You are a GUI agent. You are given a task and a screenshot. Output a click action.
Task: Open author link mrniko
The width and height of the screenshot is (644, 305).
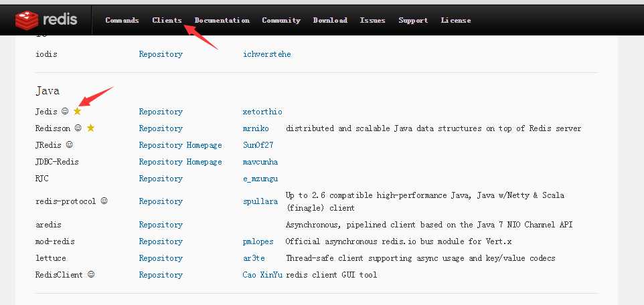(x=256, y=128)
